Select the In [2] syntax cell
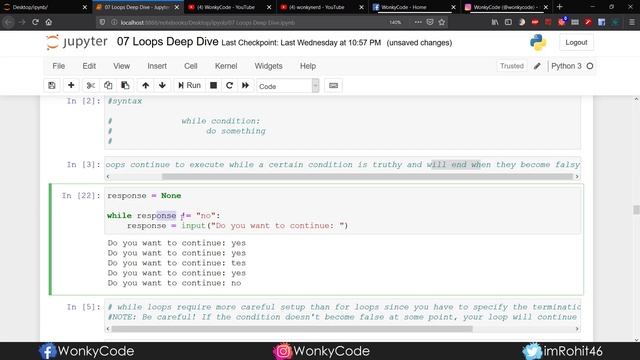 [x=342, y=122]
